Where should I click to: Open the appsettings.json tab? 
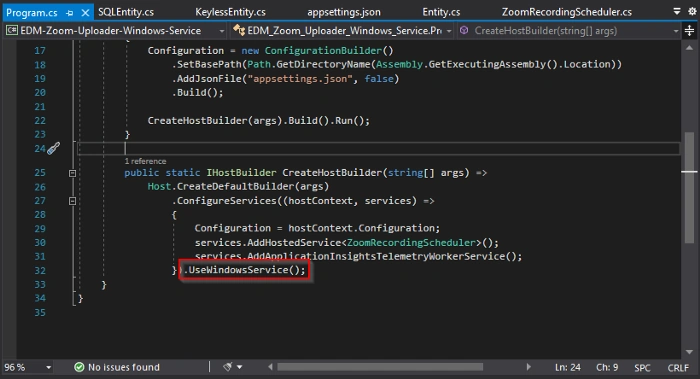tap(344, 12)
